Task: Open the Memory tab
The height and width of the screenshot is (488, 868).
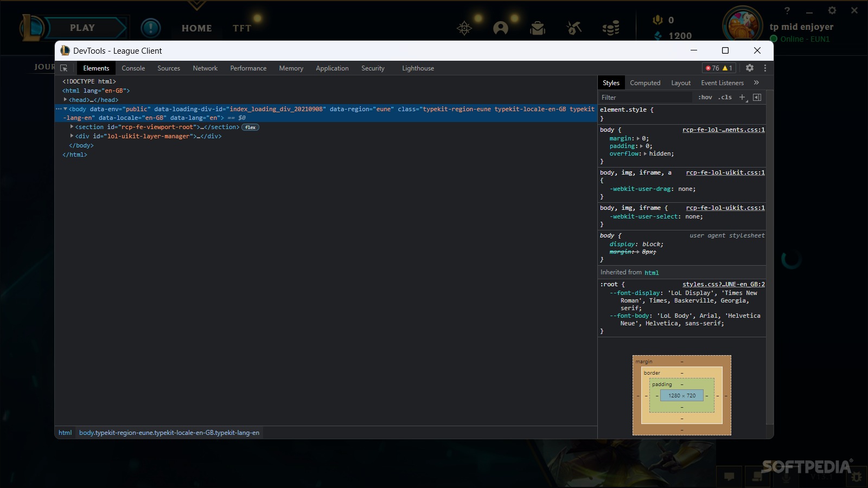Action: click(x=291, y=68)
